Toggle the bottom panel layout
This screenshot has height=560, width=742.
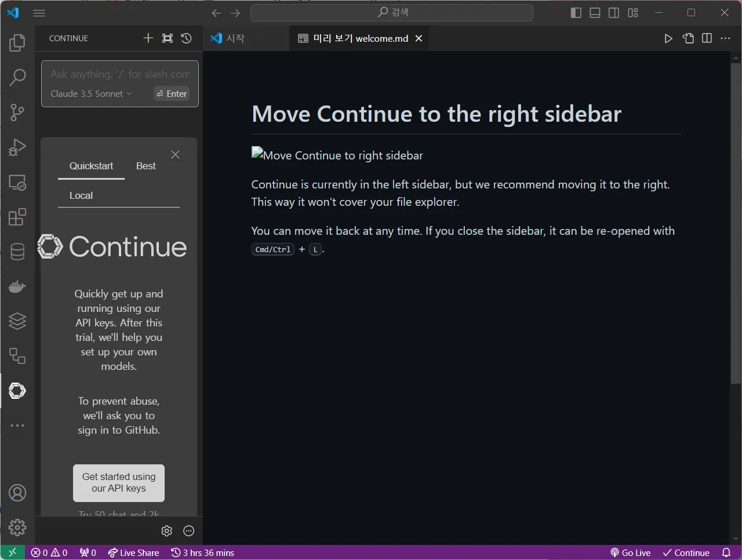(595, 13)
